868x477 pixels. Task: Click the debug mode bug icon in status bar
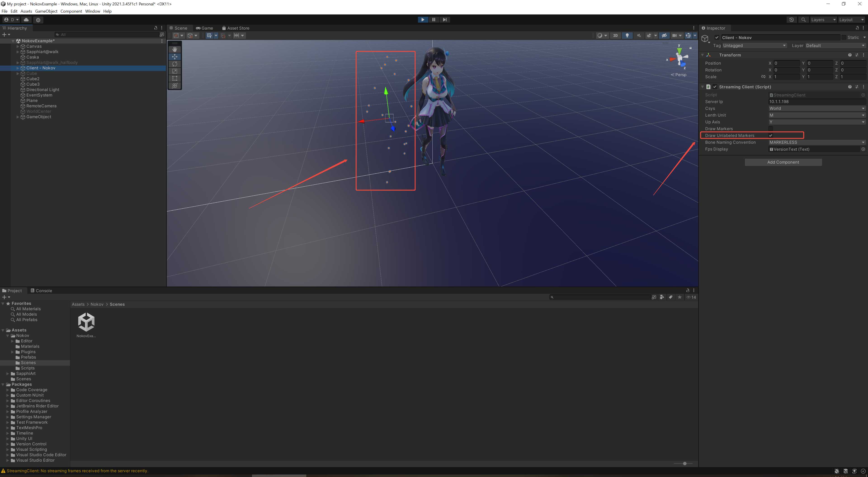pos(837,471)
